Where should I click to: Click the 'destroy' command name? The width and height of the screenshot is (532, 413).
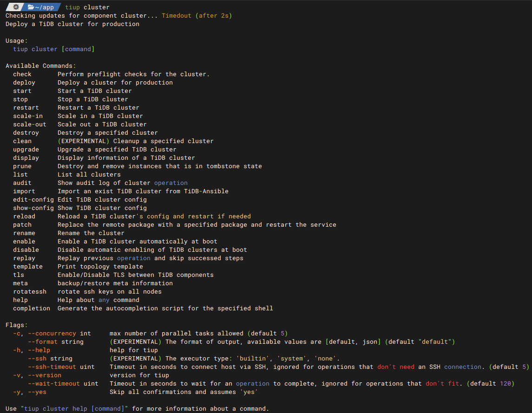pyautogui.click(x=26, y=133)
